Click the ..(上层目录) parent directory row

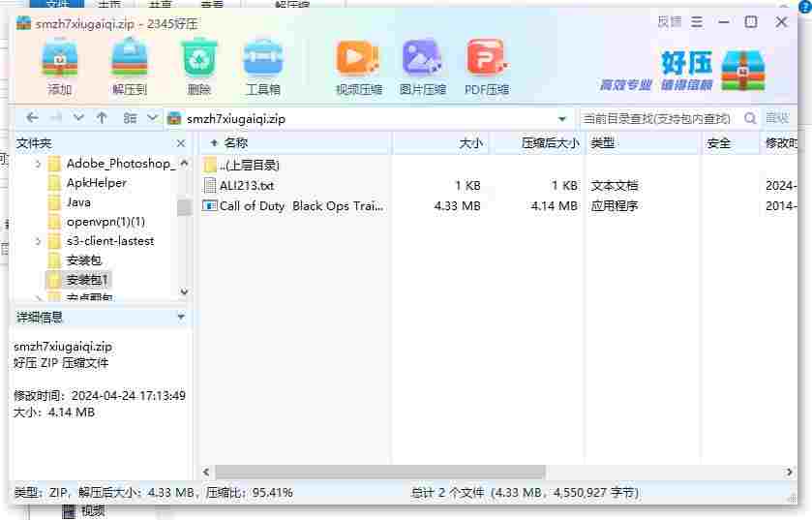tap(249, 166)
